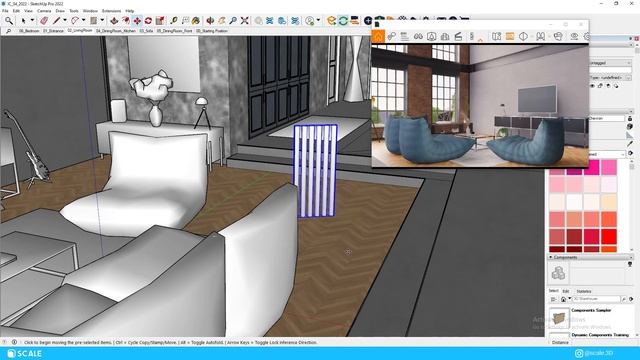Expand user account icon dropdown arrow

pyautogui.click(x=318, y=20)
